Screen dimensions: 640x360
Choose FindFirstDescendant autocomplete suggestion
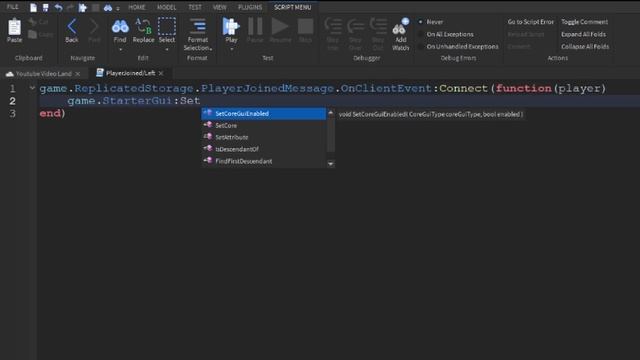[264, 161]
